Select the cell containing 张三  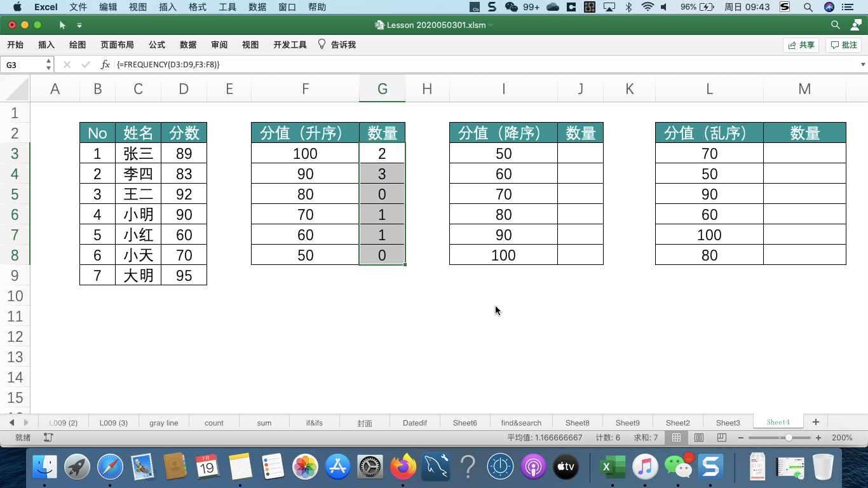coord(138,153)
